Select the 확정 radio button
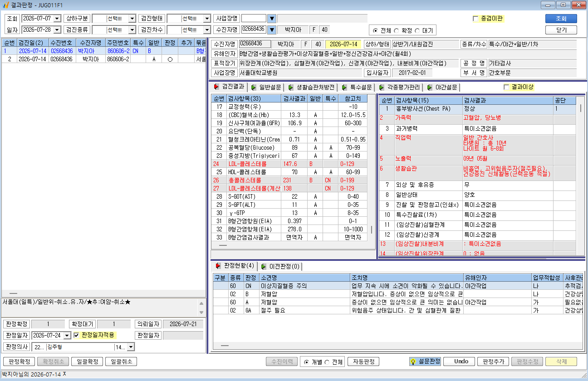This screenshot has height=381, width=588. coord(397,31)
